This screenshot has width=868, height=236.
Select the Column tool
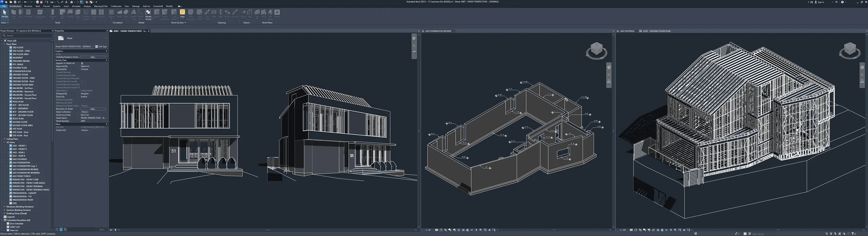pos(53,14)
